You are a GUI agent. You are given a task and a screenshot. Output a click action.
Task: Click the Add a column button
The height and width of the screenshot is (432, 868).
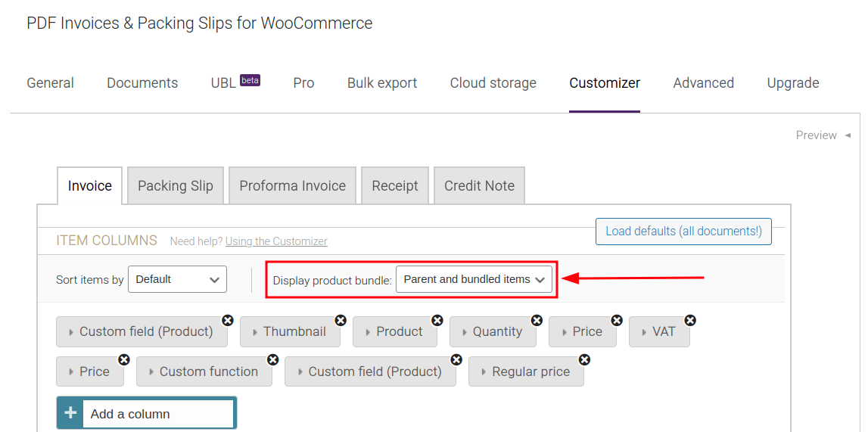coord(147,413)
